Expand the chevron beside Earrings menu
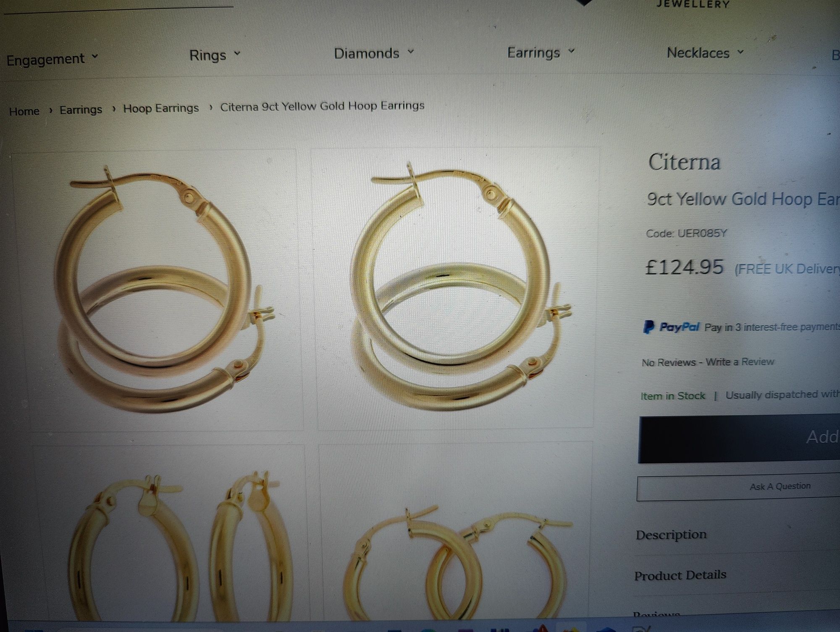The height and width of the screenshot is (632, 840). click(x=571, y=51)
